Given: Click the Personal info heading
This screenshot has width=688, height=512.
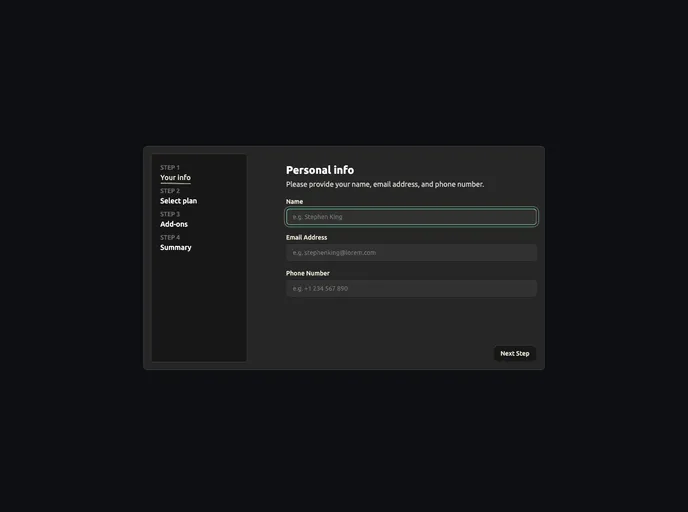Looking at the screenshot, I should click(319, 170).
